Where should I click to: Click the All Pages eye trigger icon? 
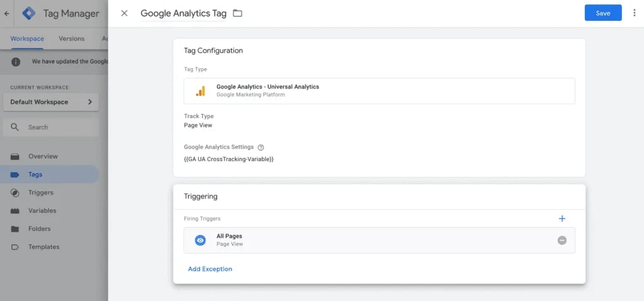tap(200, 241)
